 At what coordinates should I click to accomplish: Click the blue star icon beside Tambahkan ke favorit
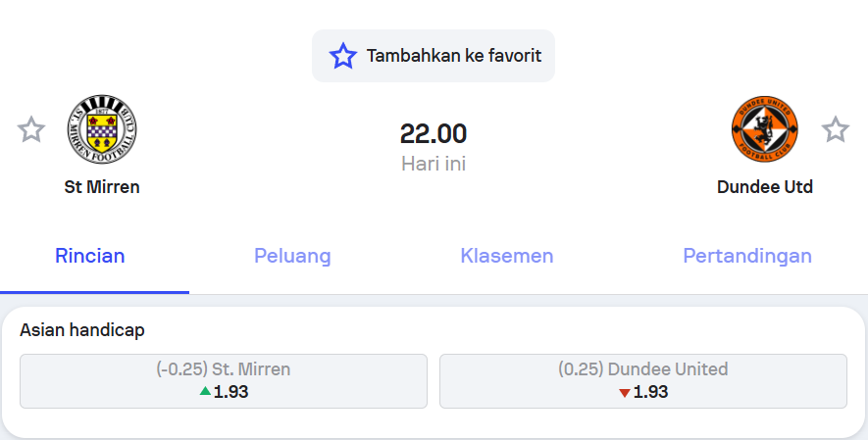(342, 56)
